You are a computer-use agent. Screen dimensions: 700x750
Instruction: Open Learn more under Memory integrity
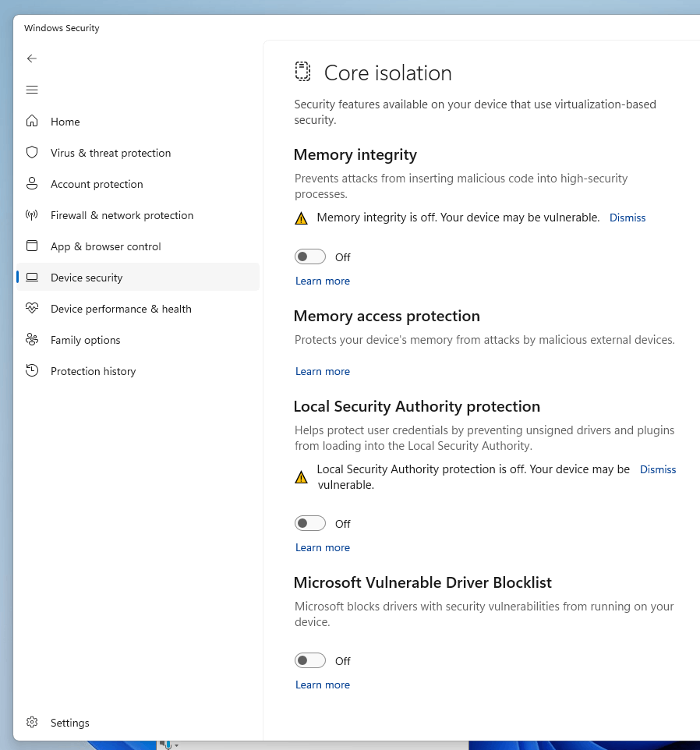[322, 281]
